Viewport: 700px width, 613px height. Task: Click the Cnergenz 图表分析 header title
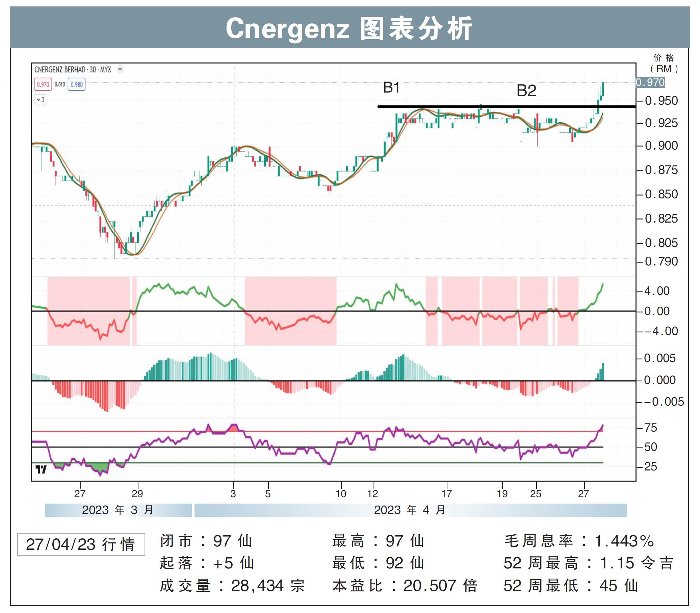click(349, 28)
